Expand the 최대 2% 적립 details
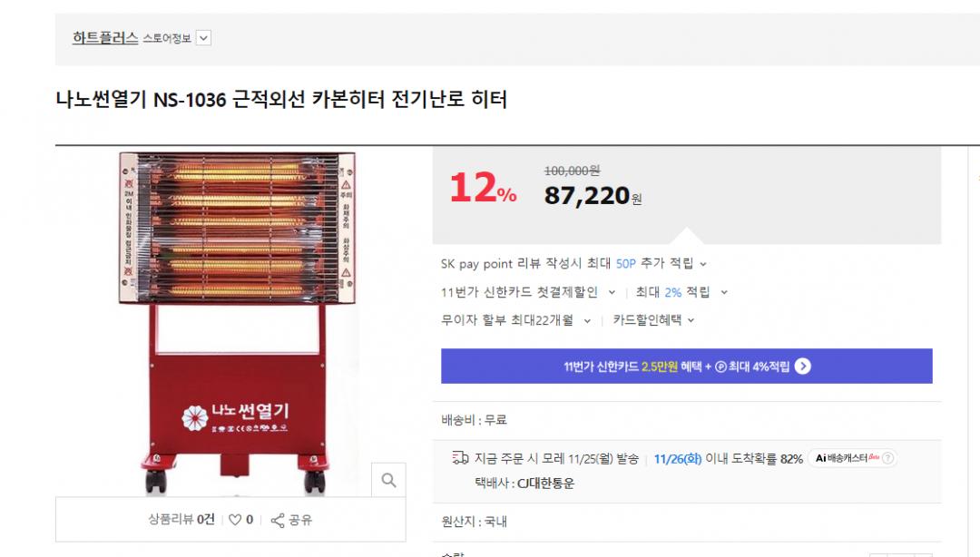This screenshot has width=980, height=557. point(724,292)
